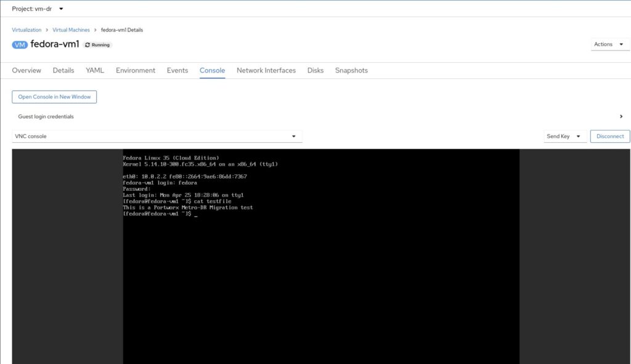Viewport: 631px width, 364px height.
Task: Select the Network Interfaces tab
Action: pos(266,70)
